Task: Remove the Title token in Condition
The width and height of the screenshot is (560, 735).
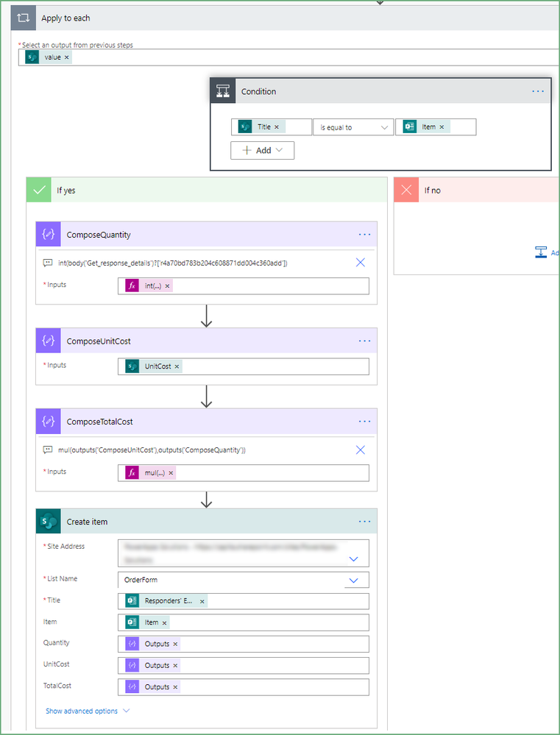Action: 277,127
